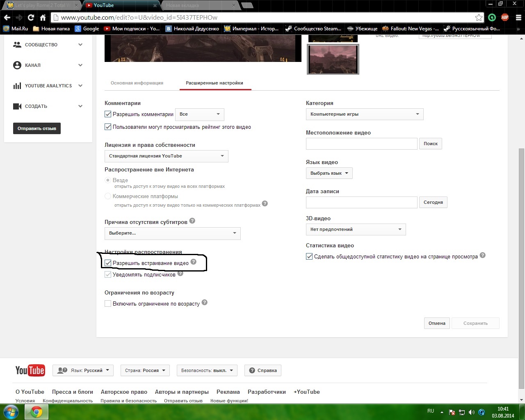The width and height of the screenshot is (525, 420).
Task: Open the Adblock Plus extension icon
Action: tap(504, 18)
